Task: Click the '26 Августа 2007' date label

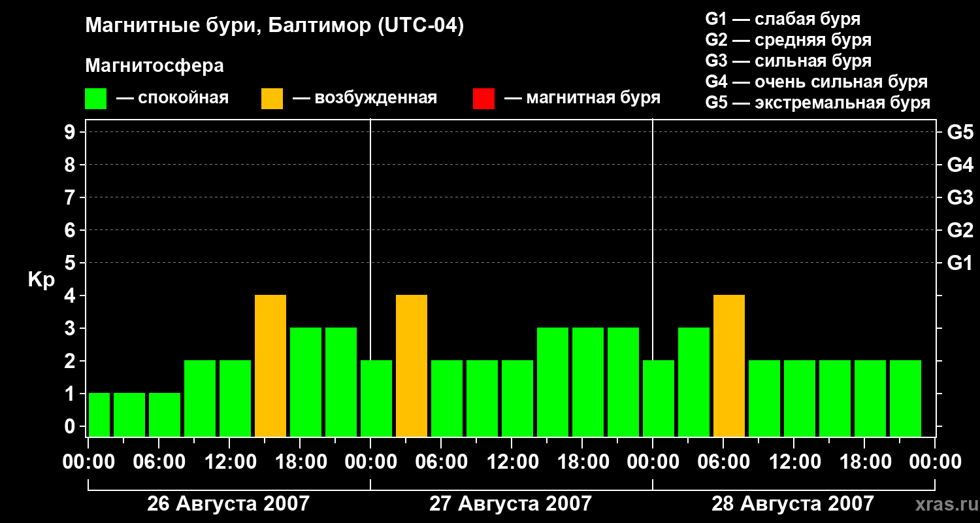Action: (229, 503)
